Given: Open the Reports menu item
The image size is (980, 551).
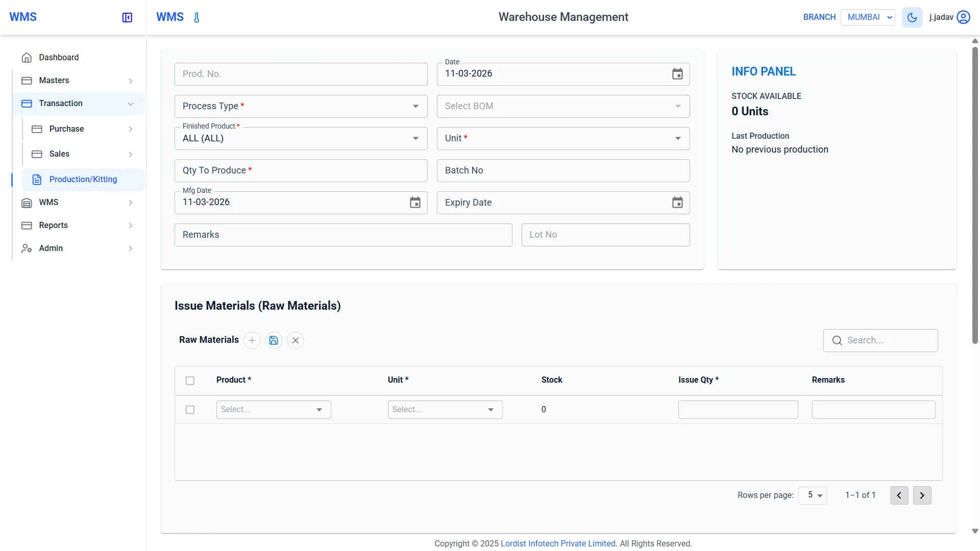Looking at the screenshot, I should (x=78, y=226).
